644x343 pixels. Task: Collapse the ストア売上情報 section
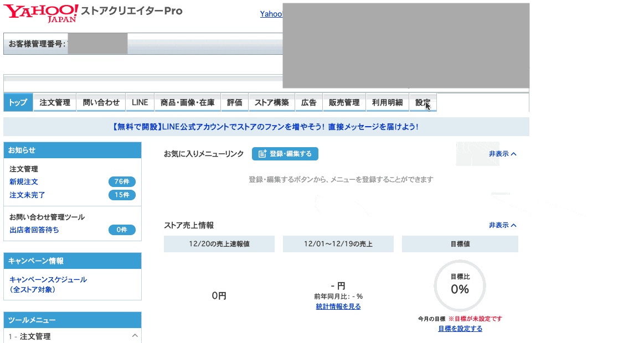point(500,225)
